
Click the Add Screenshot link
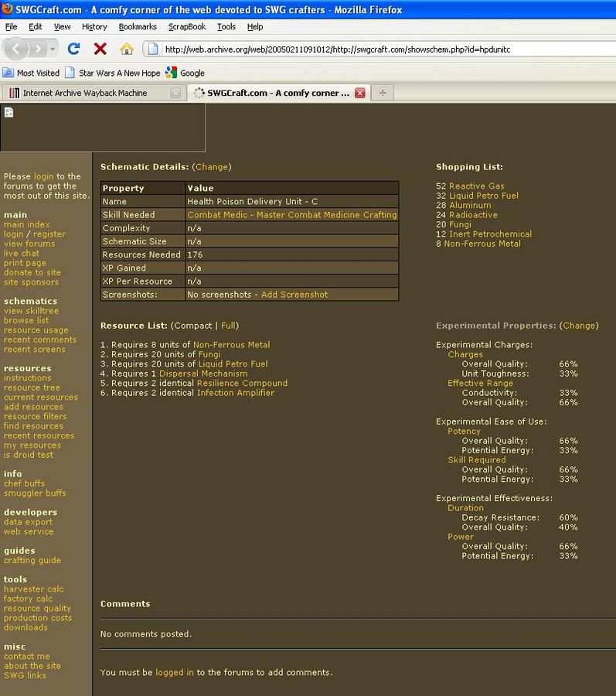pos(294,295)
